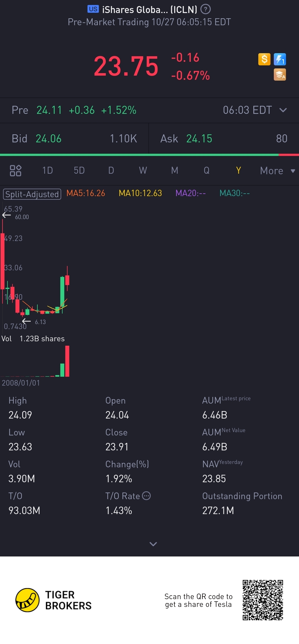Tap the Bid 24.06 quote cell
Screen dimensions: 299x644
click(74, 138)
